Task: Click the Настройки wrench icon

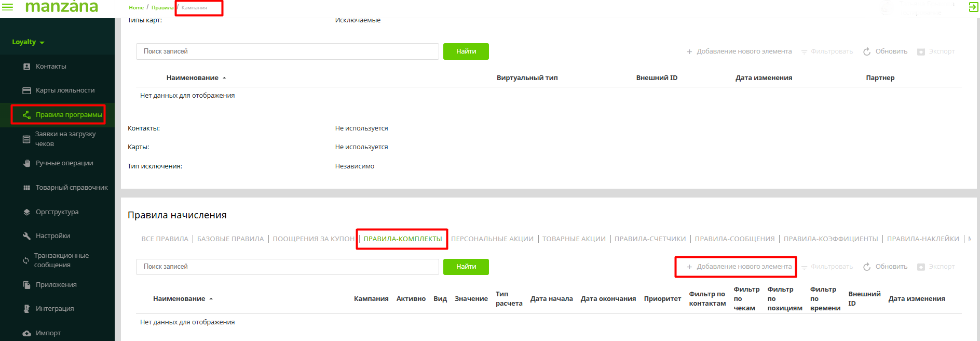Action: coord(26,236)
